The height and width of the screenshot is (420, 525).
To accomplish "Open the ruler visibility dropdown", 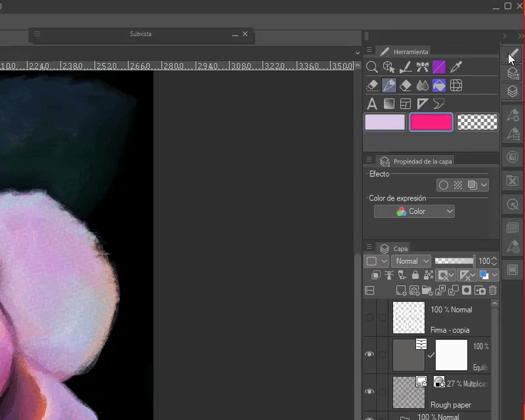I will coord(467,276).
